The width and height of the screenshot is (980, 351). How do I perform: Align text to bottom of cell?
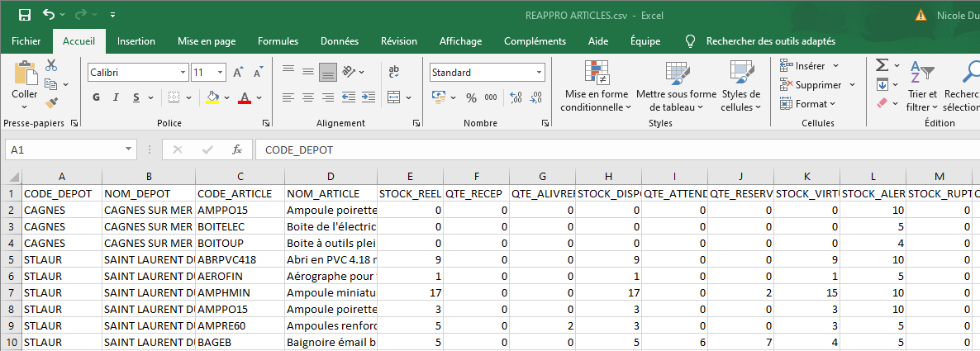[x=327, y=73]
